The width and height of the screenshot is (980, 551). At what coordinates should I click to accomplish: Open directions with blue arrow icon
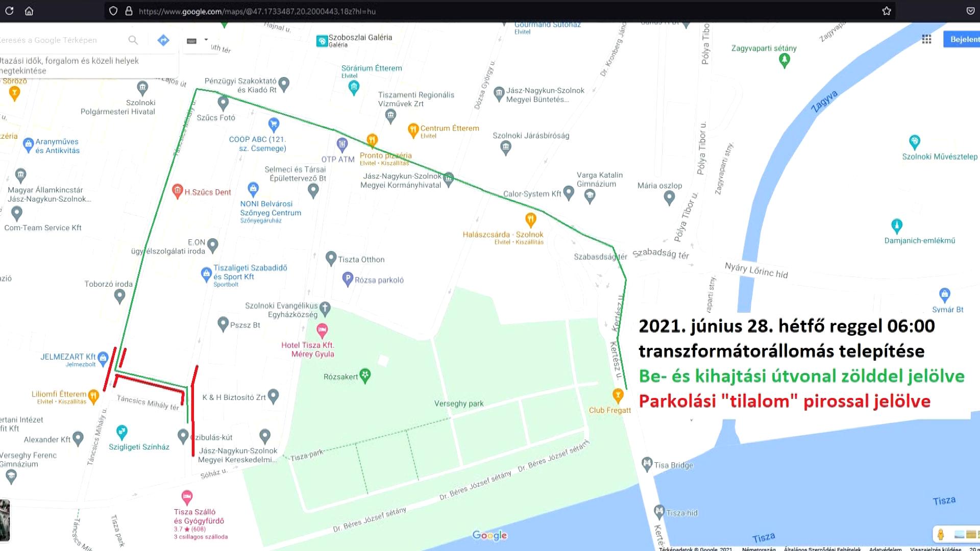tap(163, 40)
